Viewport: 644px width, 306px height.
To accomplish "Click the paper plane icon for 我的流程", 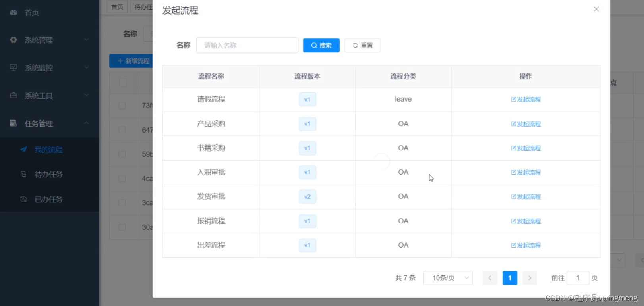I will pos(24,150).
